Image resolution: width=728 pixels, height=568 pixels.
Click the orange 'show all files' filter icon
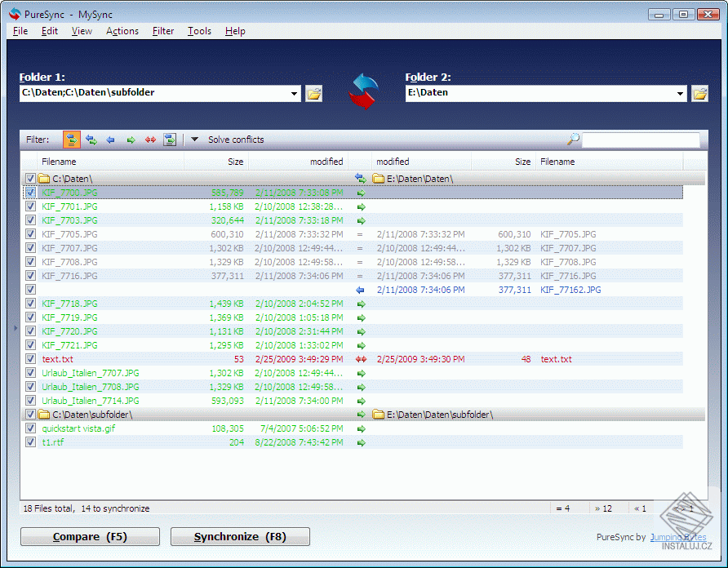pyautogui.click(x=71, y=140)
